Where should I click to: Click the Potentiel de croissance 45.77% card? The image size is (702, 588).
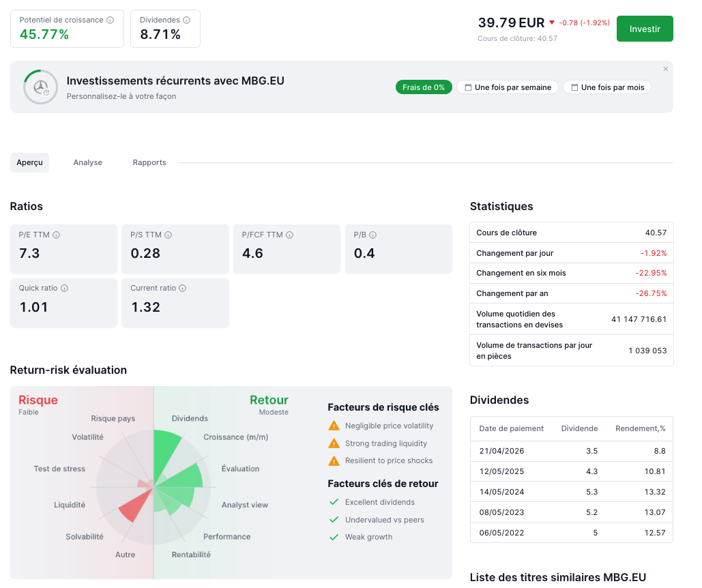(67, 29)
